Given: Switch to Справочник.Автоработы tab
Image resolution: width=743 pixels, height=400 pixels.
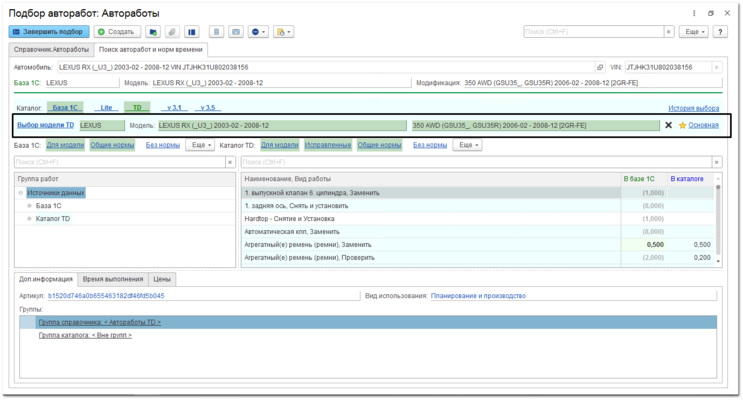Looking at the screenshot, I should click(51, 49).
